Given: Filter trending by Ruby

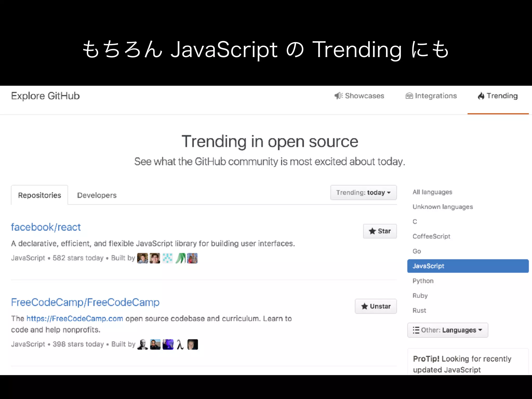Looking at the screenshot, I should coord(420,296).
